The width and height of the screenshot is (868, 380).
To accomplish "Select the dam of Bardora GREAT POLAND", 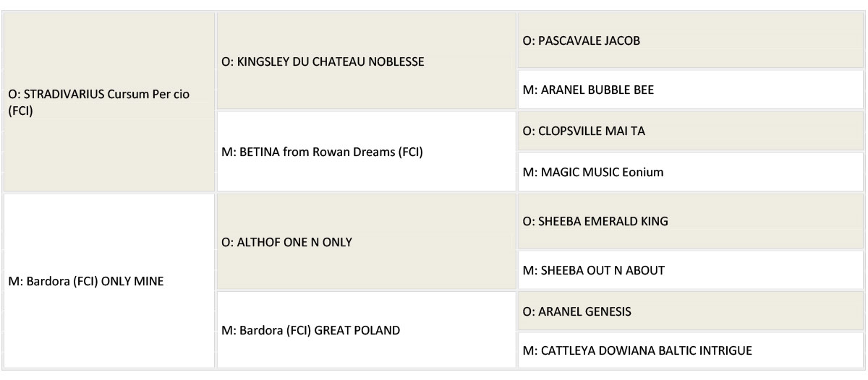I will 637,351.
